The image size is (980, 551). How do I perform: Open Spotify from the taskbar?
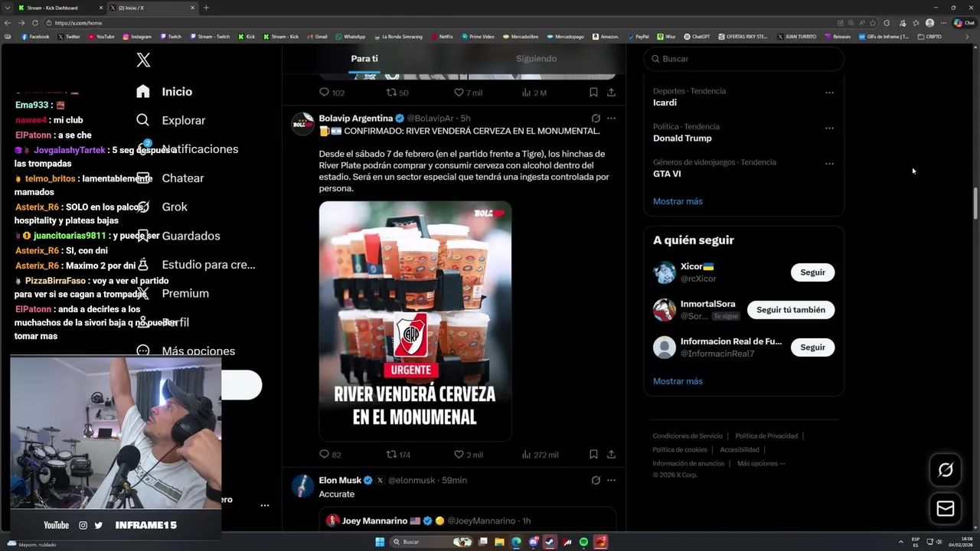tap(583, 542)
